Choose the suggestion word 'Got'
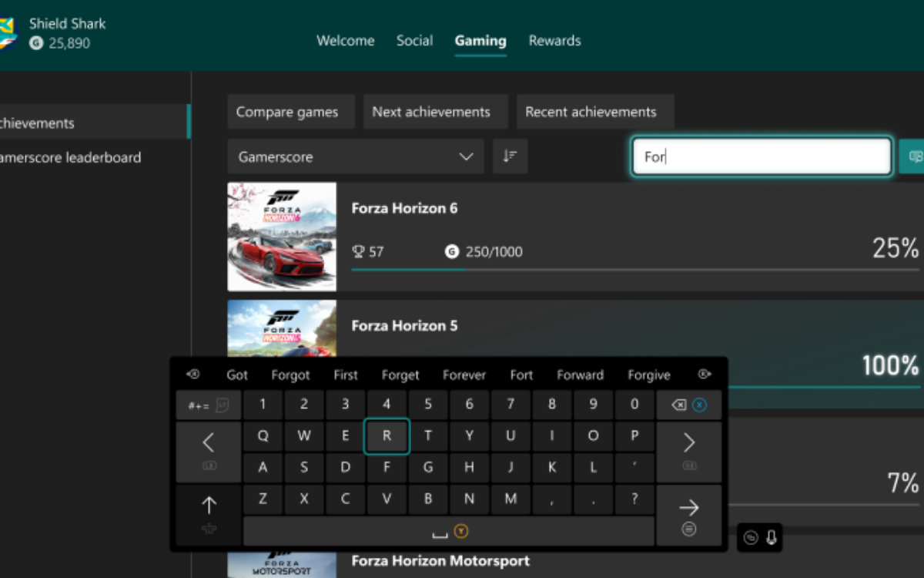Image resolution: width=924 pixels, height=578 pixels. point(237,375)
